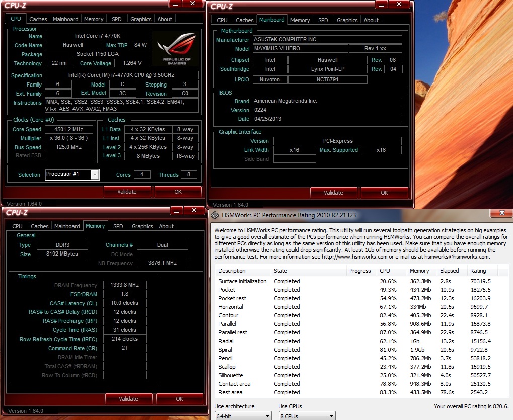Click the BIOS Version 0224 field
The height and width of the screenshot is (420, 513).
click(327, 110)
